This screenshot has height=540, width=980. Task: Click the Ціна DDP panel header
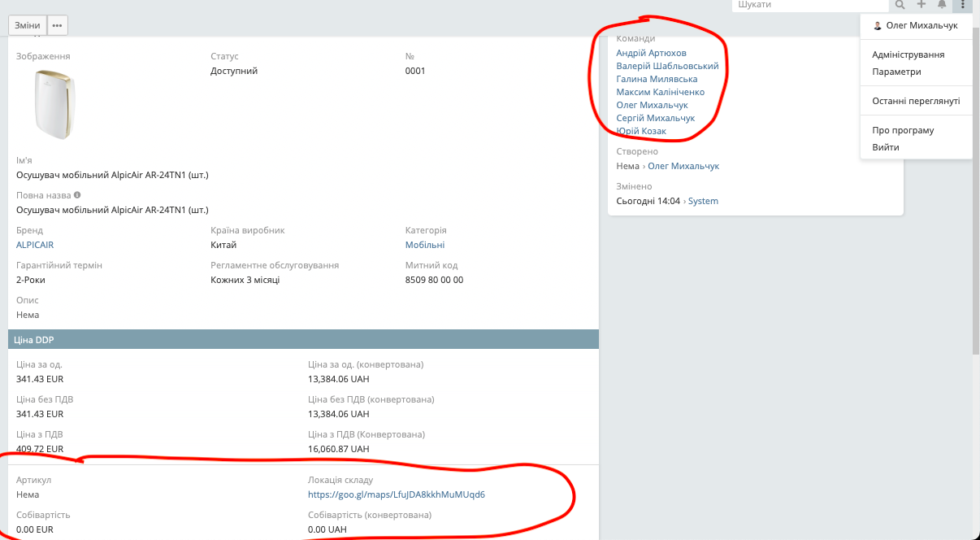coord(303,340)
